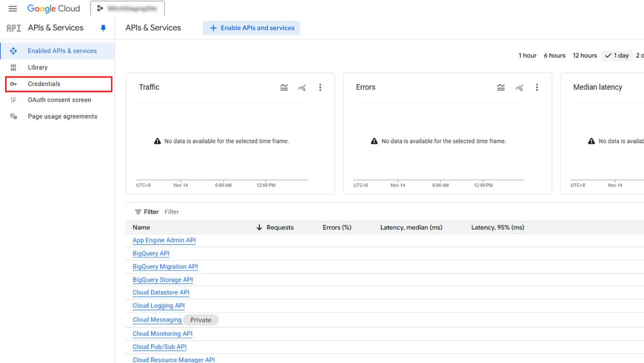The height and width of the screenshot is (363, 644).
Task: Open Errors chart explore metrics icon
Action: coord(519,87)
